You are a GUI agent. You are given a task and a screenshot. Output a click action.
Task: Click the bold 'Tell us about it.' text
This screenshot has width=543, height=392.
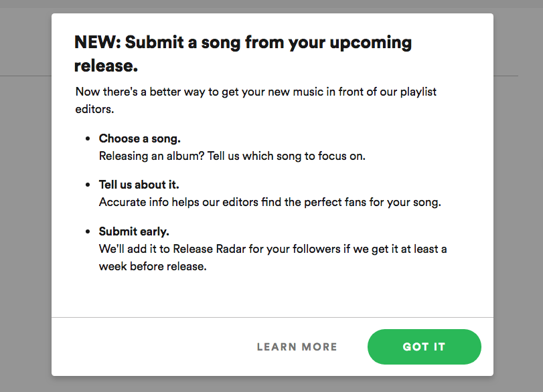[139, 185]
